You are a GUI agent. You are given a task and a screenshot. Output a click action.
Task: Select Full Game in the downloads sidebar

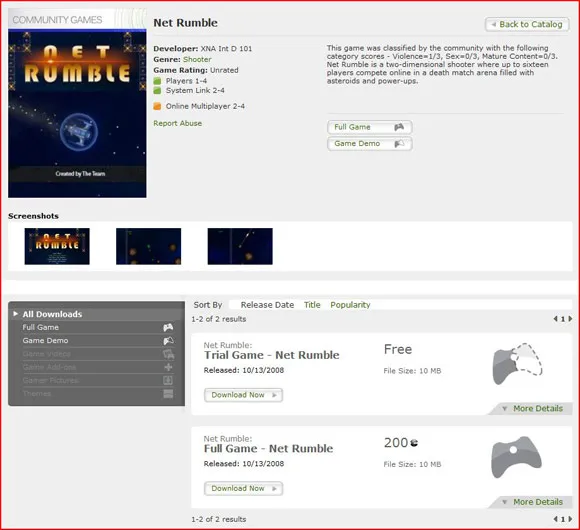click(x=40, y=327)
